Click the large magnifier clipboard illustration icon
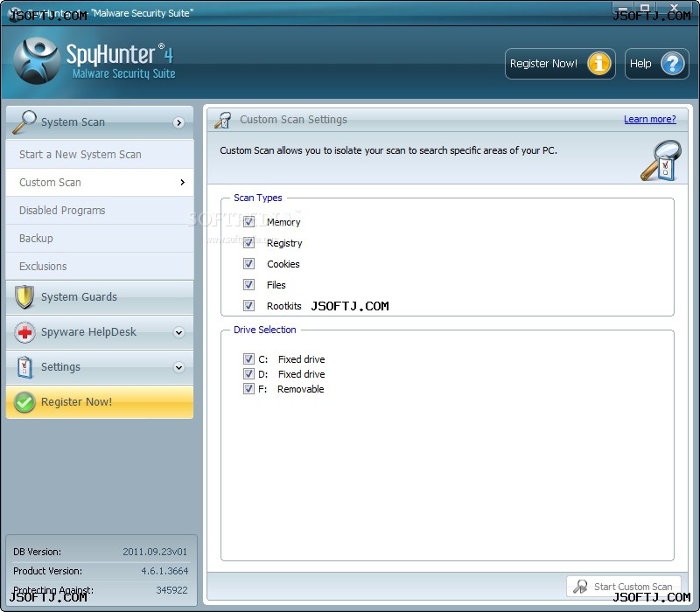 (x=661, y=161)
